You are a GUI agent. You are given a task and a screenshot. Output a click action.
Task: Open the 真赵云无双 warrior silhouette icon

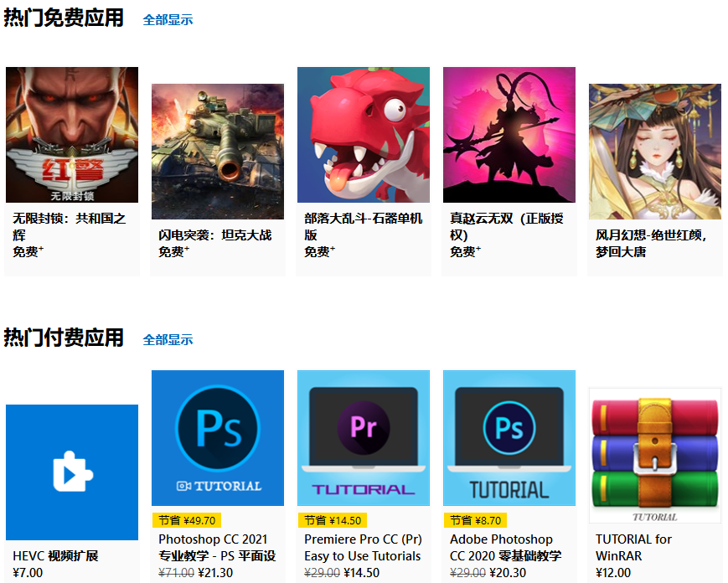click(x=509, y=135)
